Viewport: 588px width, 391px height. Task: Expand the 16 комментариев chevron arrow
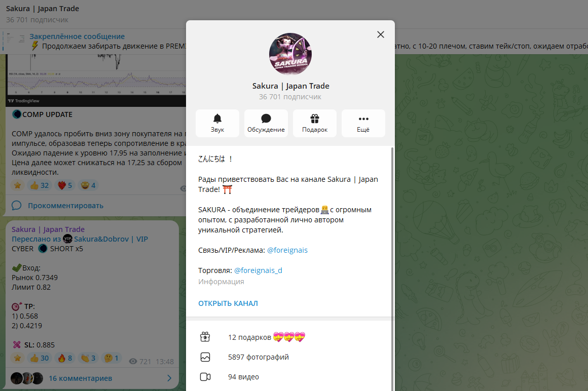[x=169, y=378]
